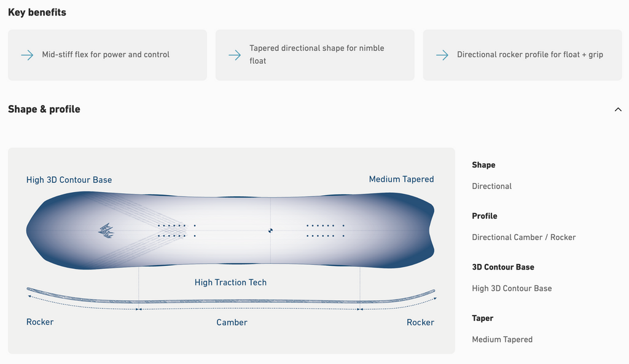Open the Directional rocker profile card
Screen dimensions: 629x364
[522, 55]
